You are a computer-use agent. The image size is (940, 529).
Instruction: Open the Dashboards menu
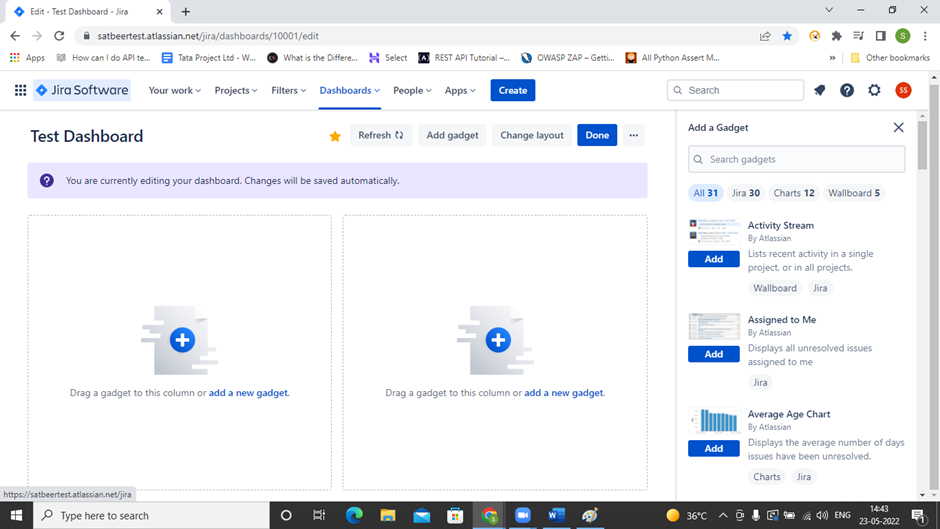tap(349, 90)
